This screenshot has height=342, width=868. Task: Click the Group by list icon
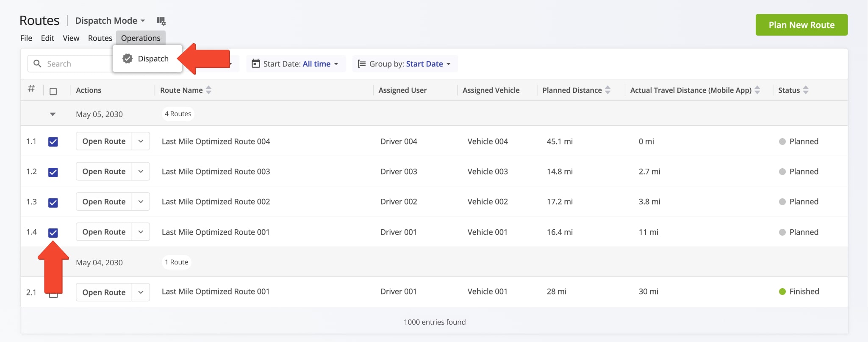(361, 64)
